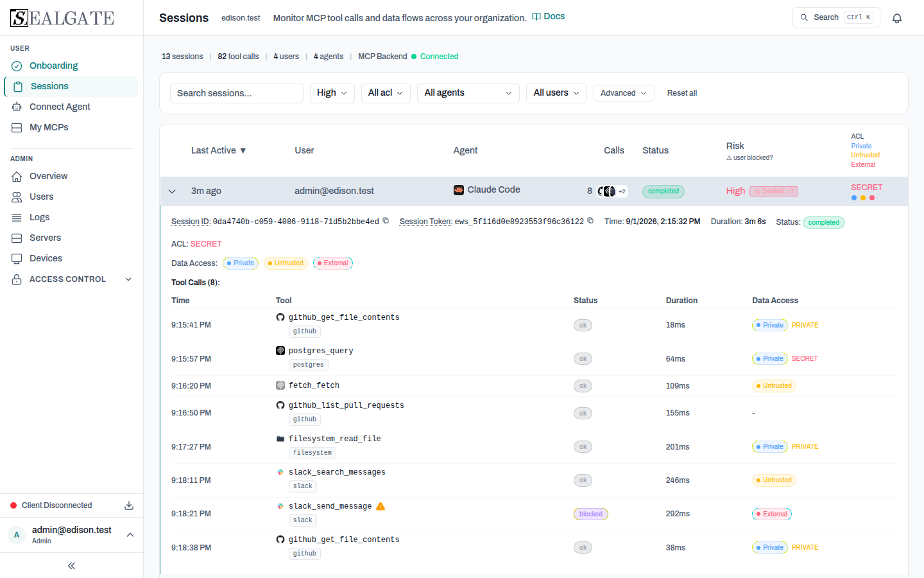Click Reset all filters
The height and width of the screenshot is (578, 924).
(x=682, y=93)
